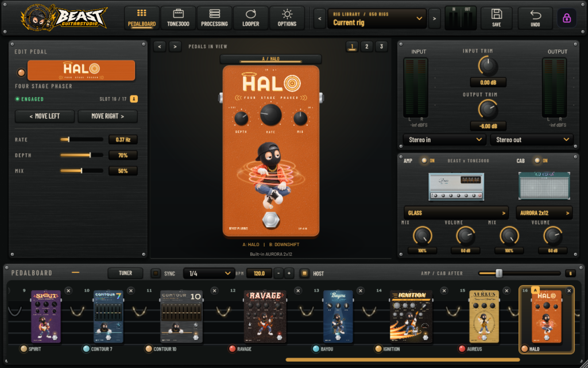Screen dimensions: 588x368
Task: Select pedals-in-view page 3
Action: coord(381,47)
